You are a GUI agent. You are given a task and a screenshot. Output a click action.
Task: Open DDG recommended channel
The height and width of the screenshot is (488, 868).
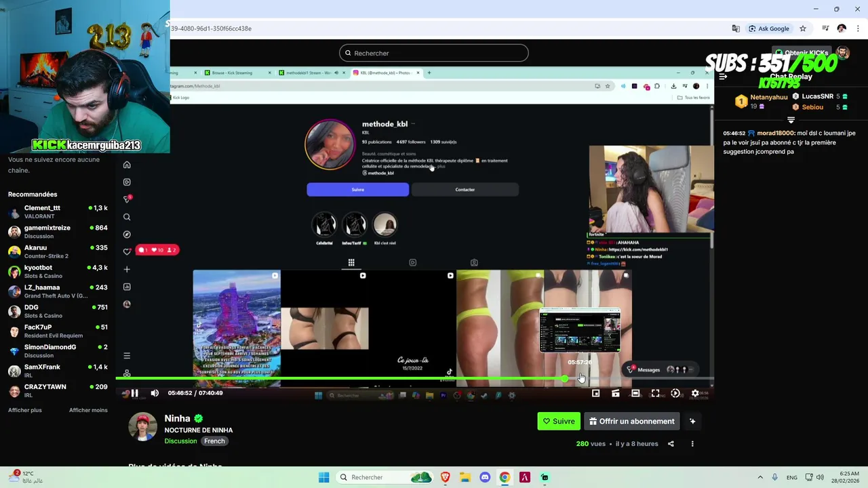[x=58, y=311]
